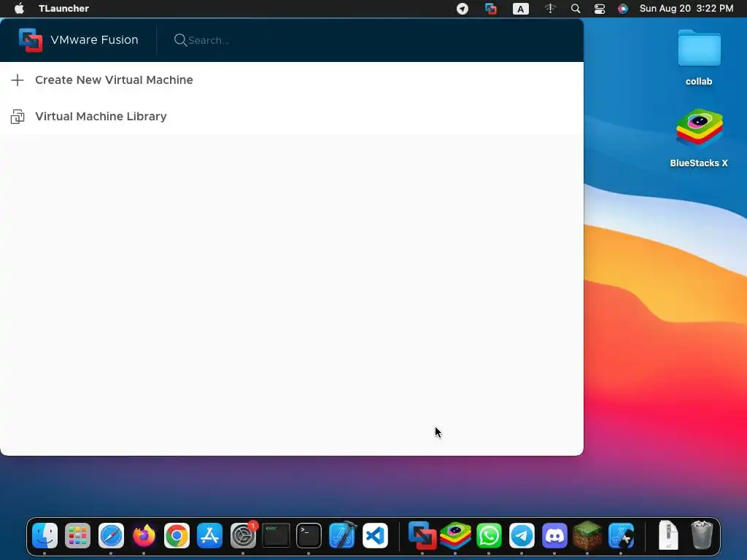
Task: Click the Wi-Fi warning status icon
Action: (550, 9)
